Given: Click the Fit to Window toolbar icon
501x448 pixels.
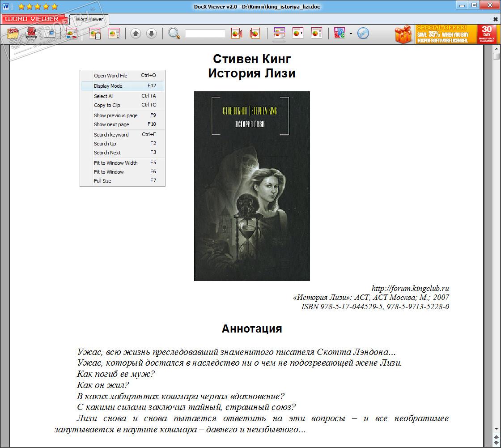Looking at the screenshot, I should (x=298, y=33).
